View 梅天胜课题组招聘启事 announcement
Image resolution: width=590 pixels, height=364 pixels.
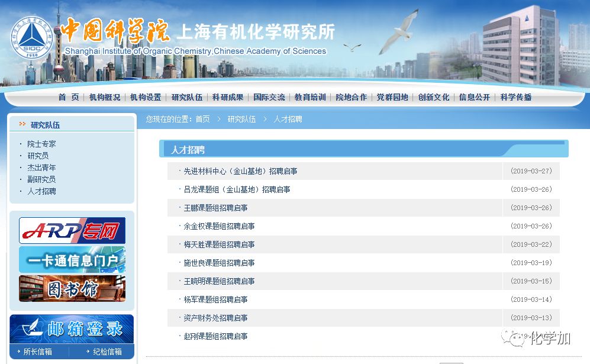tap(219, 244)
